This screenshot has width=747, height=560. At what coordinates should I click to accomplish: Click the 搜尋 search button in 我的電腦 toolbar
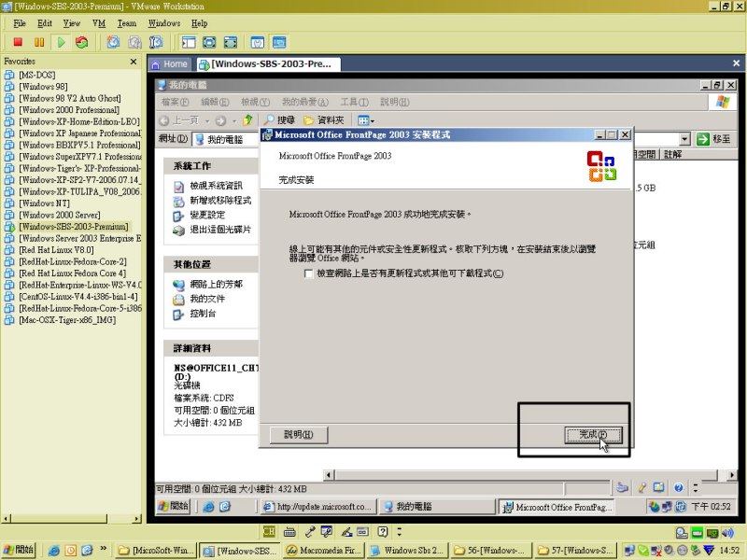click(x=280, y=120)
